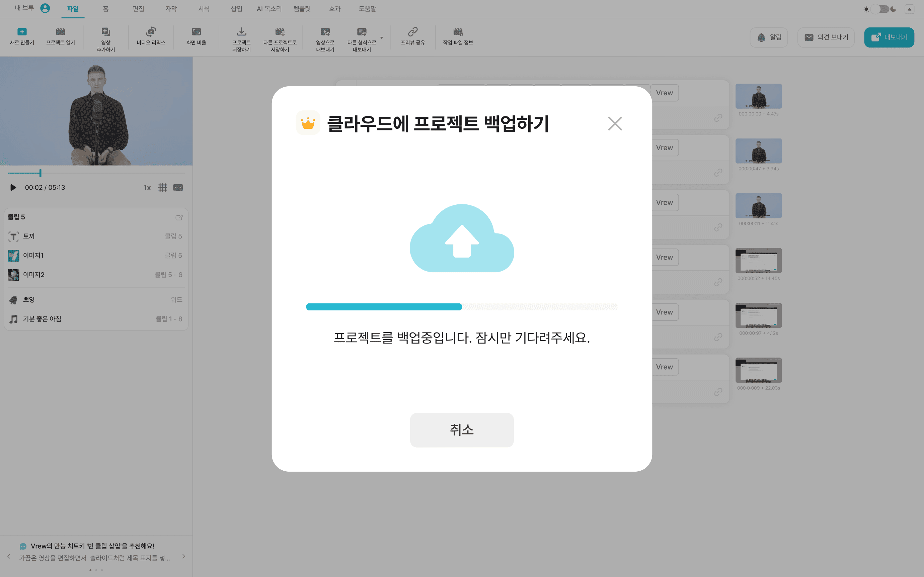The width and height of the screenshot is (924, 577).
Task: Toggle the grid overlay icon under preview
Action: pos(162,187)
